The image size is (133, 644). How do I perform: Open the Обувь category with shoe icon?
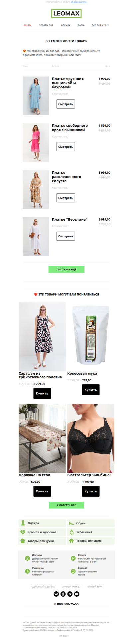(x=91, y=523)
